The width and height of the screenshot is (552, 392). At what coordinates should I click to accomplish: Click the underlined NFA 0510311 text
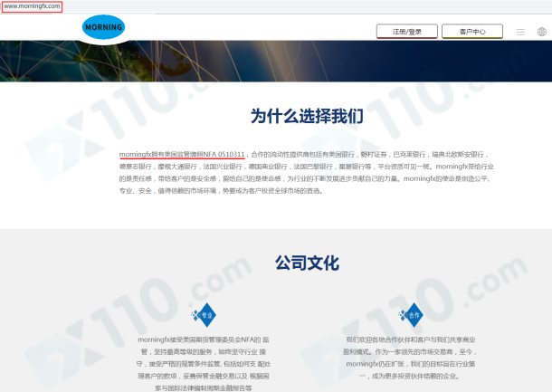click(x=224, y=154)
